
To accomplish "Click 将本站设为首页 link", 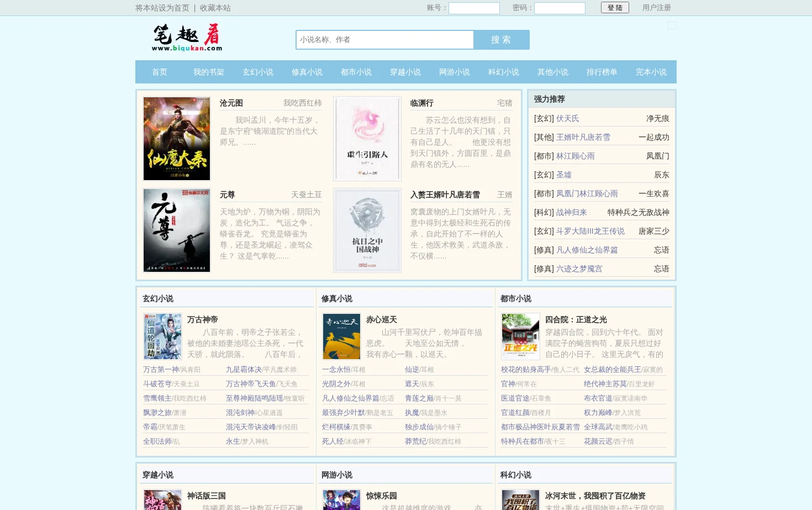I will coord(162,8).
